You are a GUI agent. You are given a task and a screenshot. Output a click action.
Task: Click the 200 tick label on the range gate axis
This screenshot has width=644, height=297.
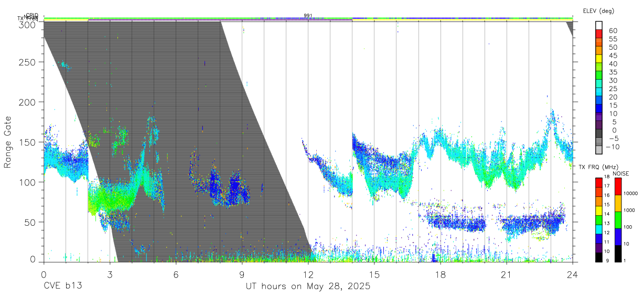click(28, 102)
